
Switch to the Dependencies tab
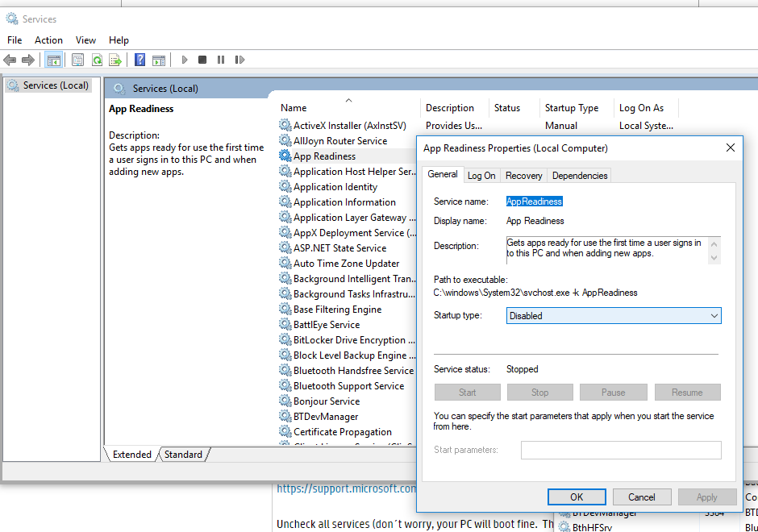579,175
